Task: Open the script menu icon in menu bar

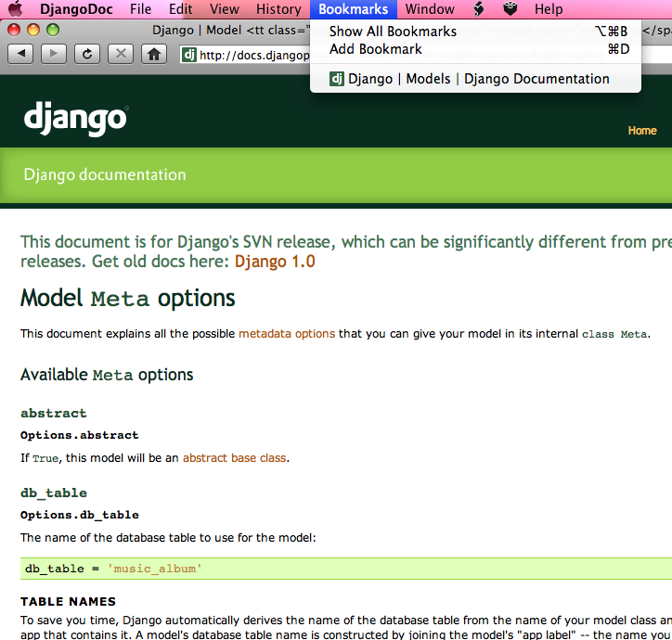Action: coord(479,9)
